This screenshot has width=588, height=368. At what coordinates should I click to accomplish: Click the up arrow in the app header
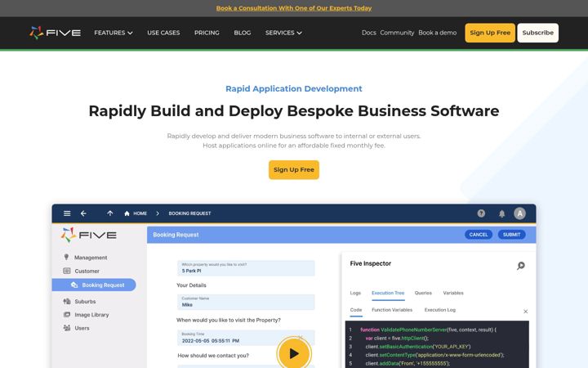110,213
